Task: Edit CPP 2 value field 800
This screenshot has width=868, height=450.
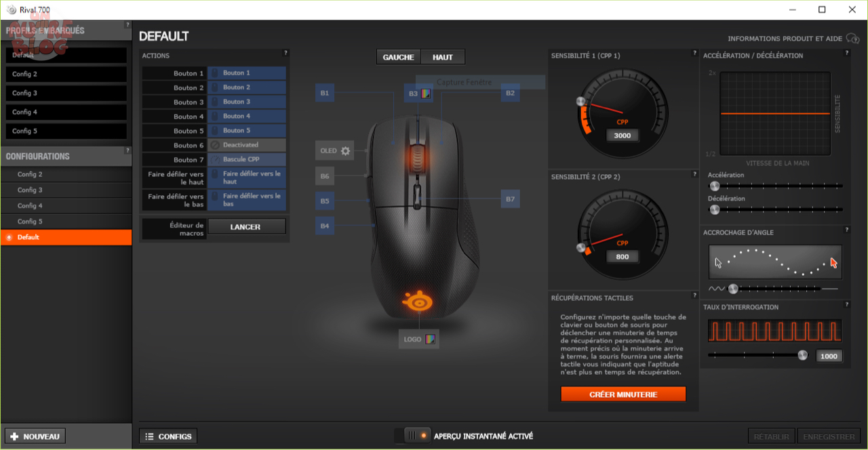Action: (623, 257)
